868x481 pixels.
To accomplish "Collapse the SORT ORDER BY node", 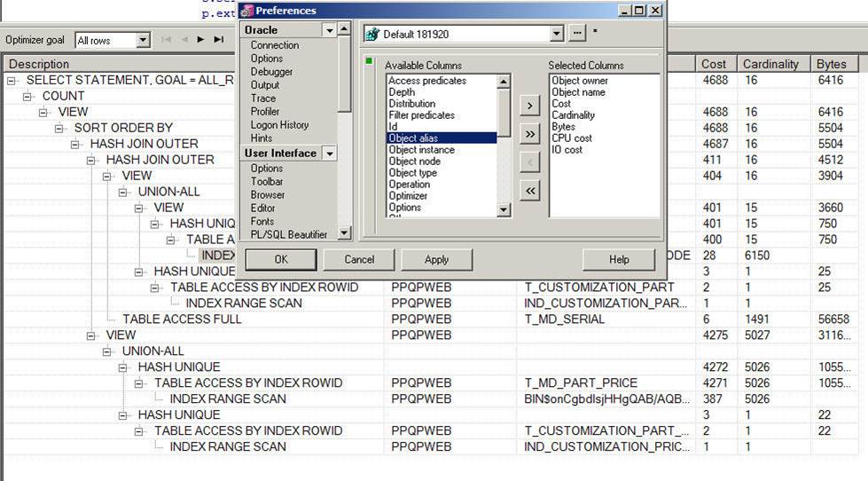I will click(59, 129).
